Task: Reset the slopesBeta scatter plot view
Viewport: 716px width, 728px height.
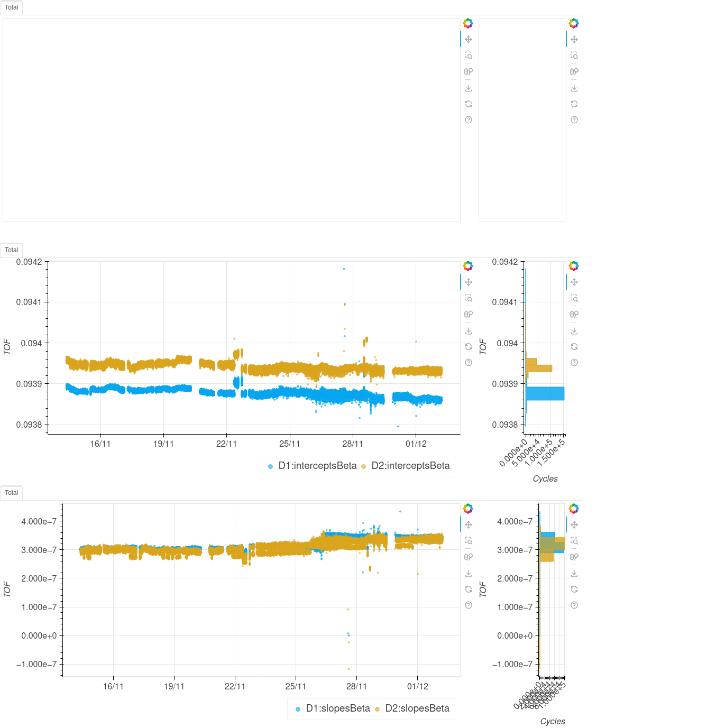Action: click(x=469, y=589)
